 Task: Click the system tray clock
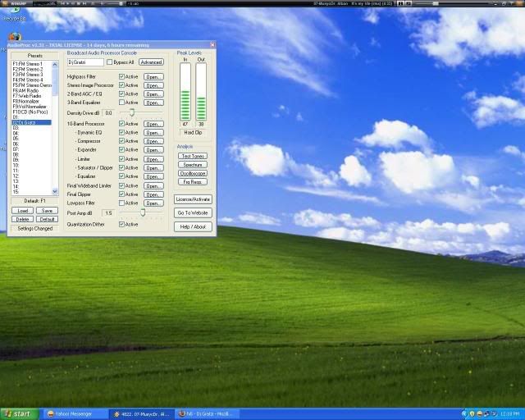(510, 414)
